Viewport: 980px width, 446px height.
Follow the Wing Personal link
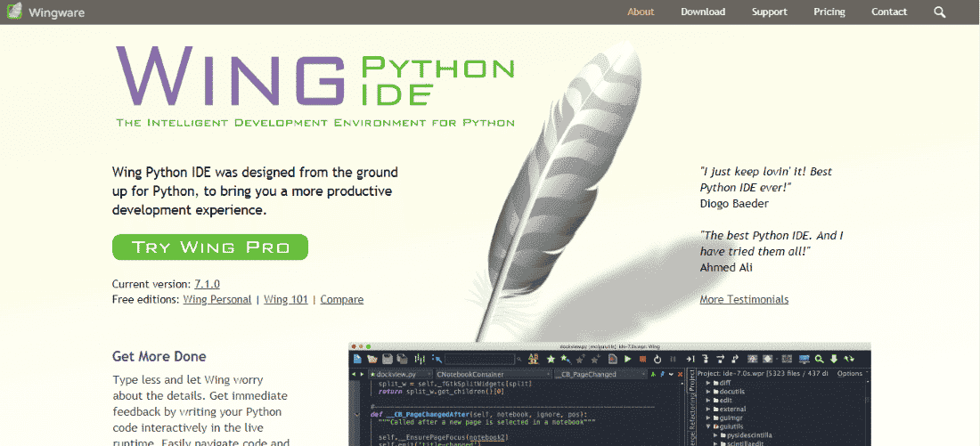[216, 299]
